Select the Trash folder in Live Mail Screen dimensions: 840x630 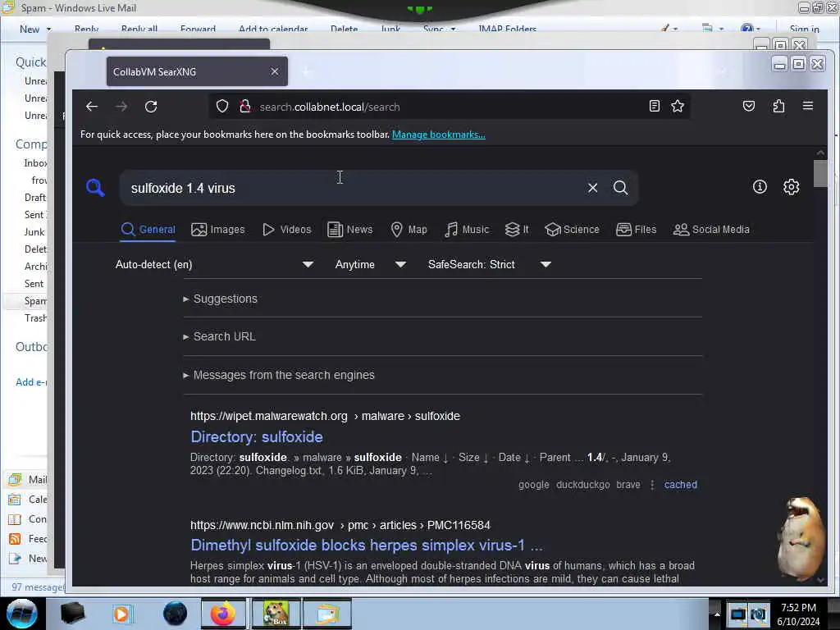click(x=35, y=318)
